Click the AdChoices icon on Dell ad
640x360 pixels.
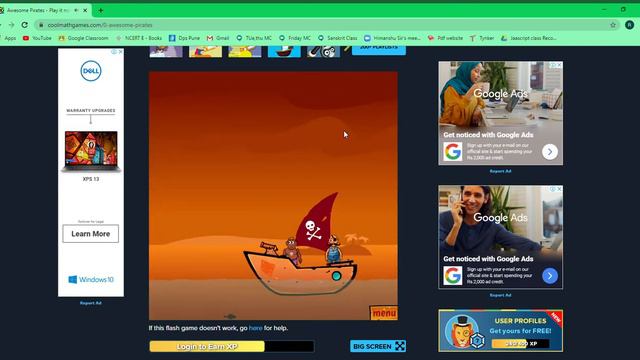click(114, 52)
